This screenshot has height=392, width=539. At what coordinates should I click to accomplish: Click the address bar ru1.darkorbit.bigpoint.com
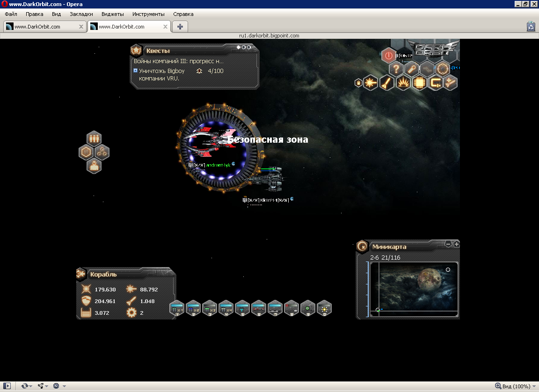[269, 36]
